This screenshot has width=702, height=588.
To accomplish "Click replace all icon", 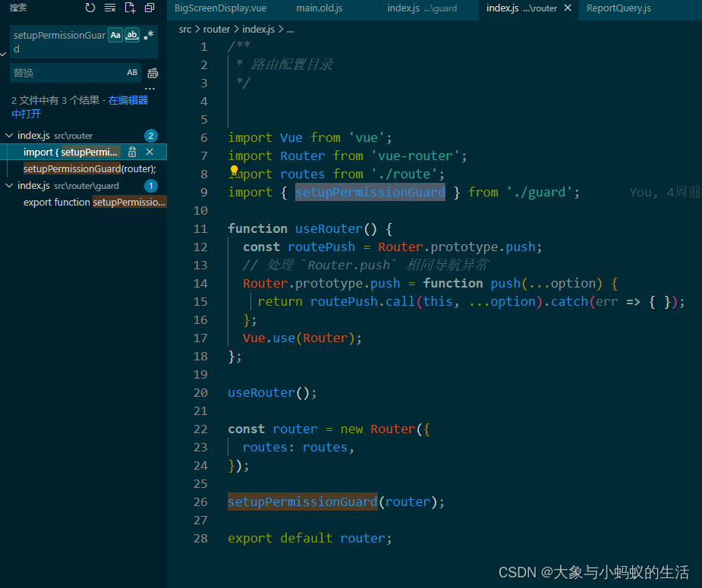I will click(153, 73).
